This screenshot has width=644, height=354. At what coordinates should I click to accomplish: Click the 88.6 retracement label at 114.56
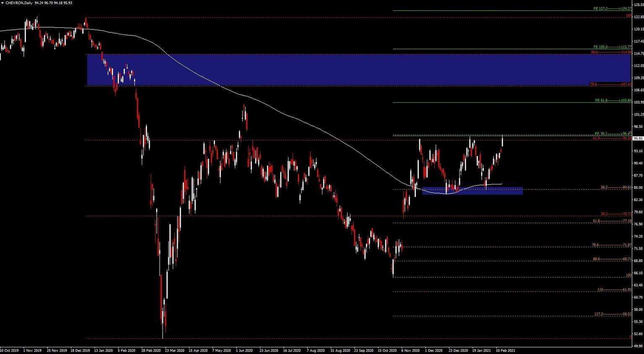pos(594,52)
